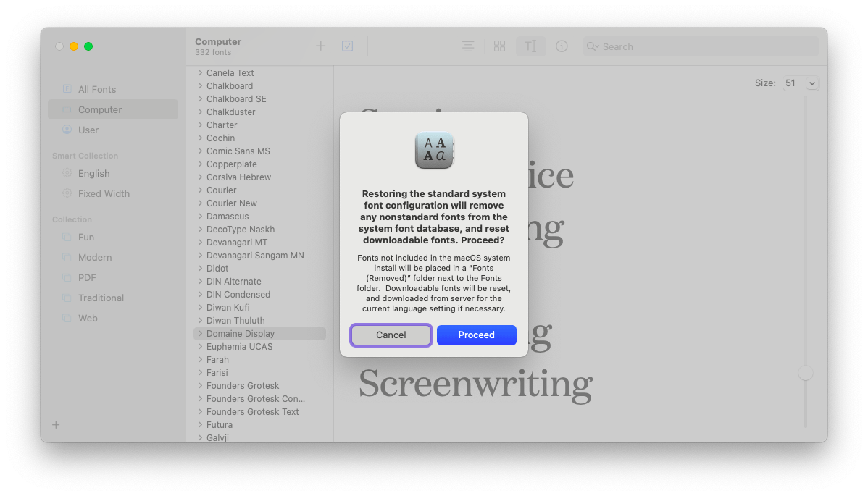Open the sample text preview mode
The height and width of the screenshot is (496, 868).
530,46
